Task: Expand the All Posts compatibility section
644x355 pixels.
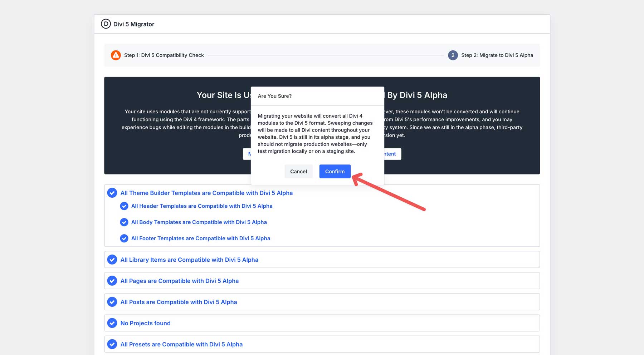Action: [179, 302]
